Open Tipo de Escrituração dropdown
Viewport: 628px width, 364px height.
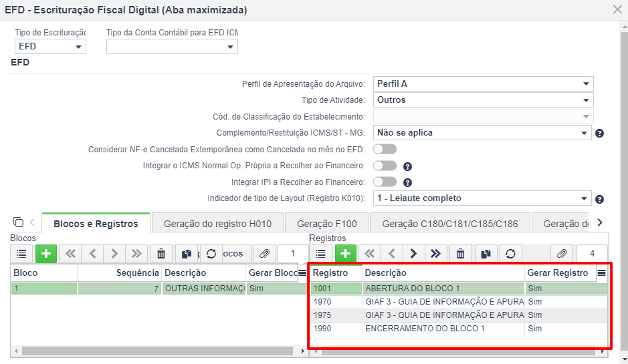[x=50, y=47]
